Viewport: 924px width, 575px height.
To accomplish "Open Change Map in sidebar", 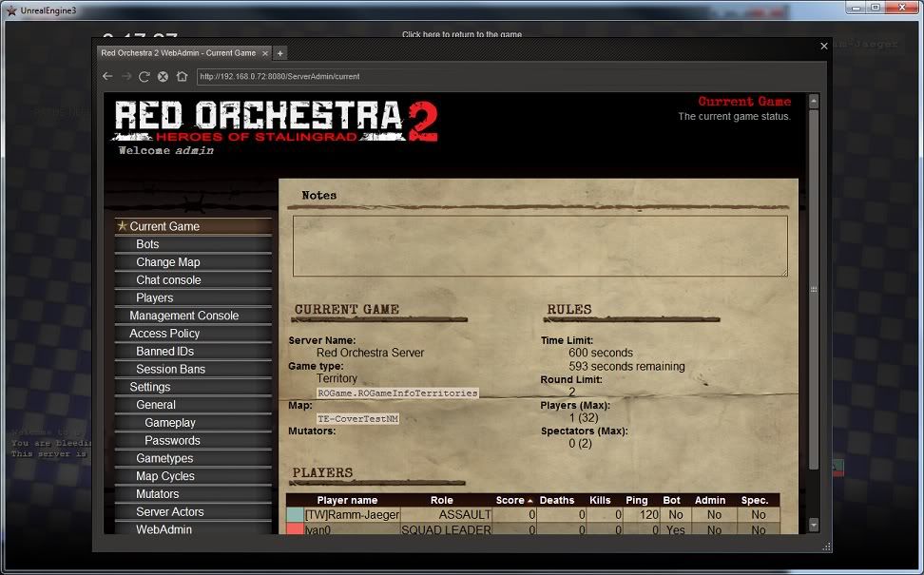I will 167,262.
